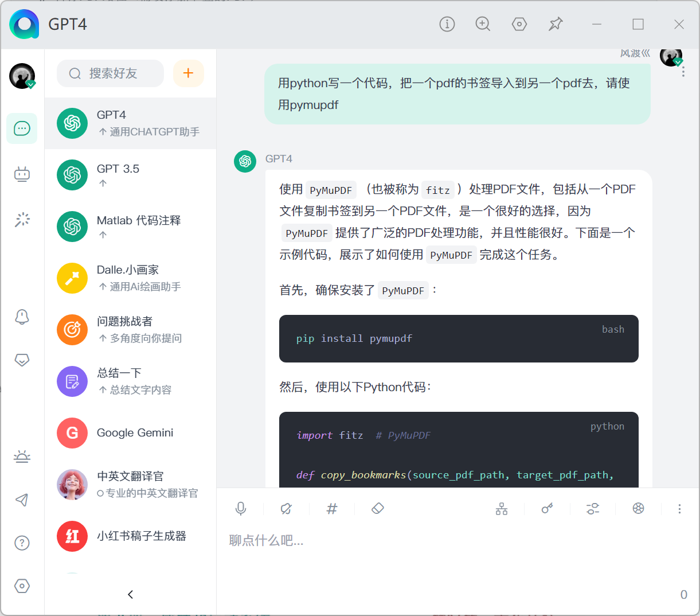Focus the 搜索好友 search field
700x616 pixels.
110,73
